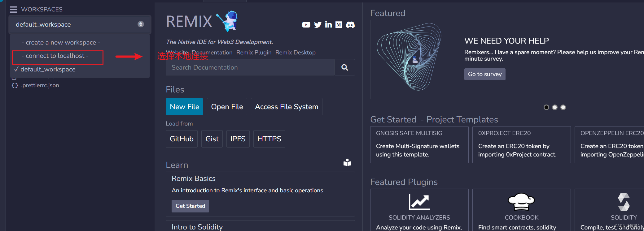Image resolution: width=644 pixels, height=231 pixels.
Task: Click Access File System button
Action: click(287, 107)
